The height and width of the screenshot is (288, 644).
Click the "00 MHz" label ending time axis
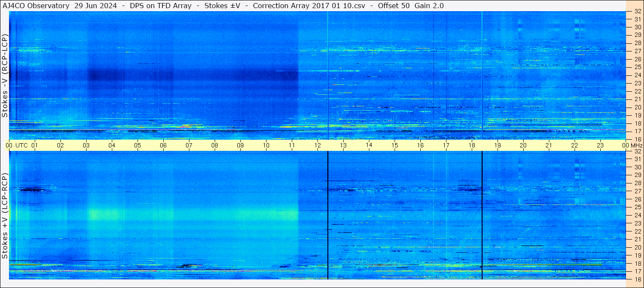[632, 145]
